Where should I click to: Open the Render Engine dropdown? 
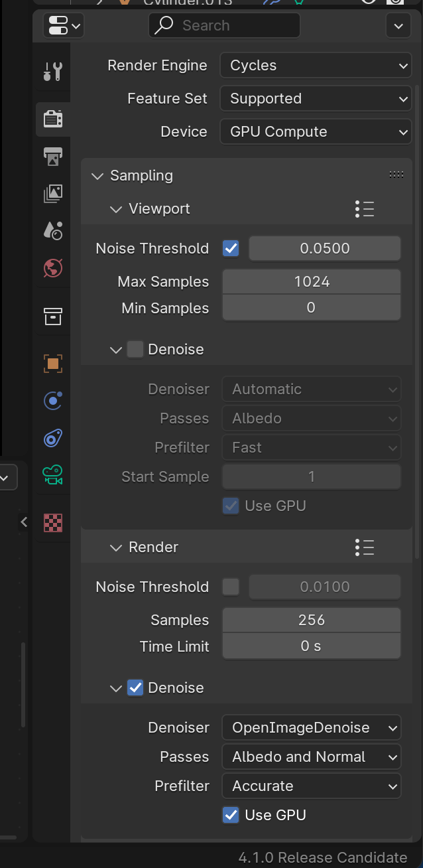tap(316, 65)
